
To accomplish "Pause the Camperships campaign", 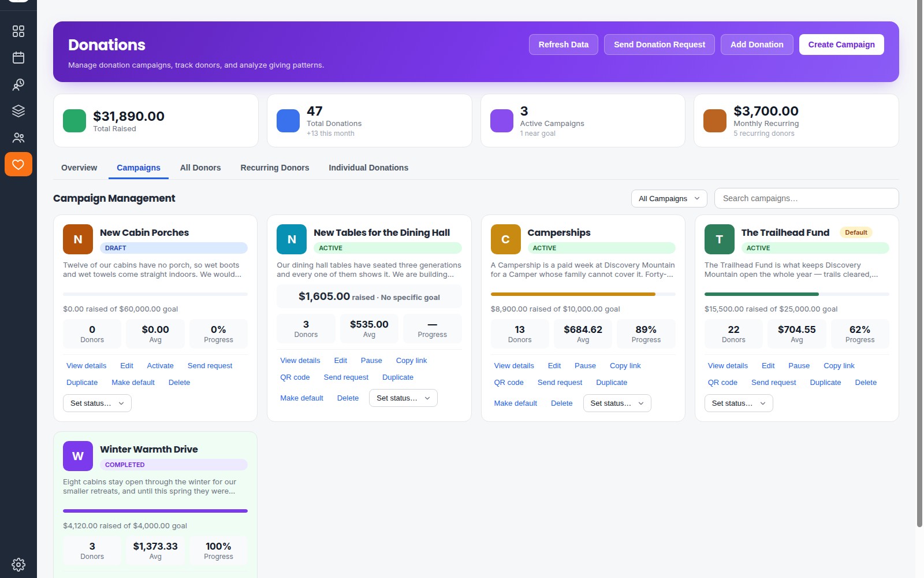I will 585,366.
